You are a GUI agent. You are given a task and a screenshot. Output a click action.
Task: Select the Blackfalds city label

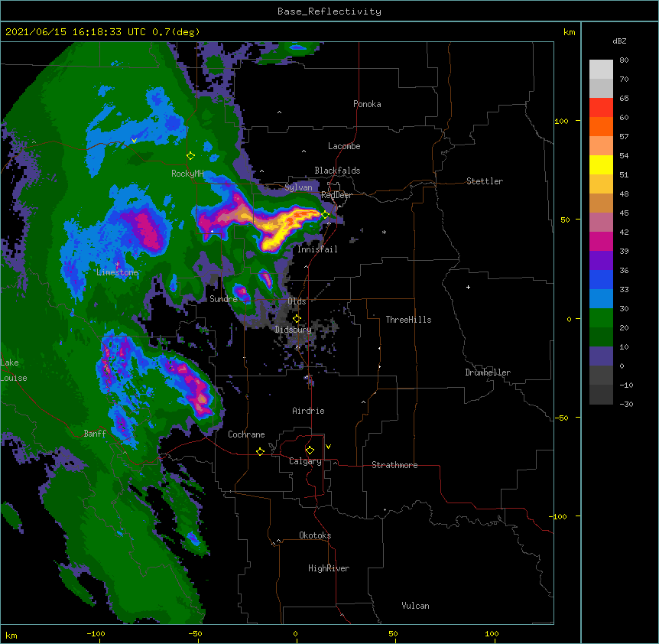(x=337, y=171)
